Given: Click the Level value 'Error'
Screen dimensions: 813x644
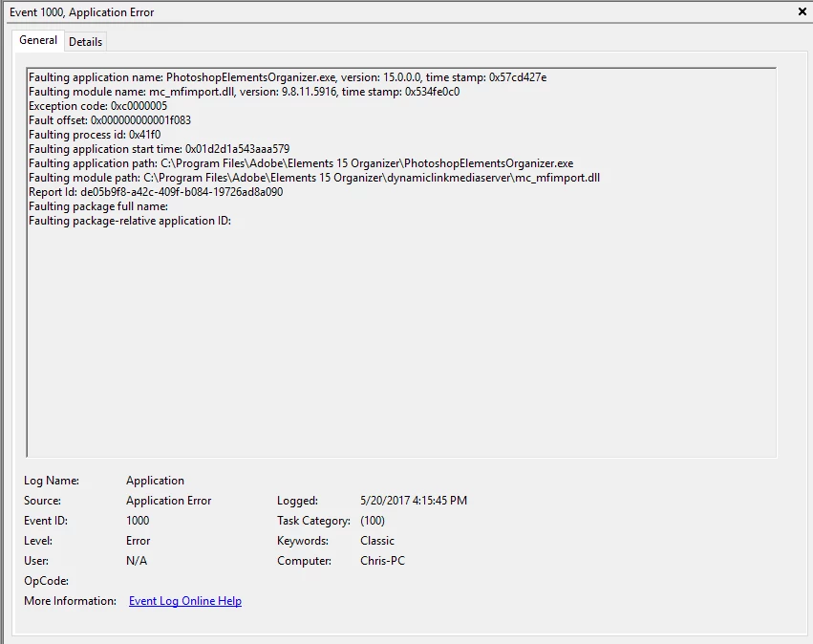Looking at the screenshot, I should pyautogui.click(x=138, y=540).
